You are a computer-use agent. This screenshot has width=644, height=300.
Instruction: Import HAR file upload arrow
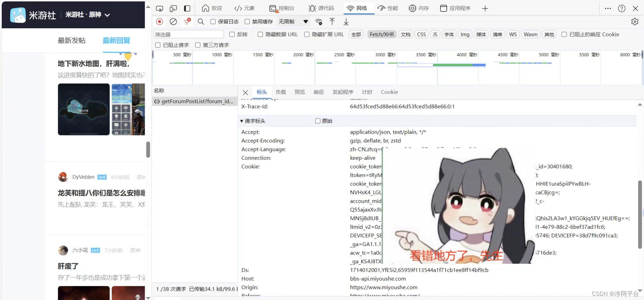(332, 22)
